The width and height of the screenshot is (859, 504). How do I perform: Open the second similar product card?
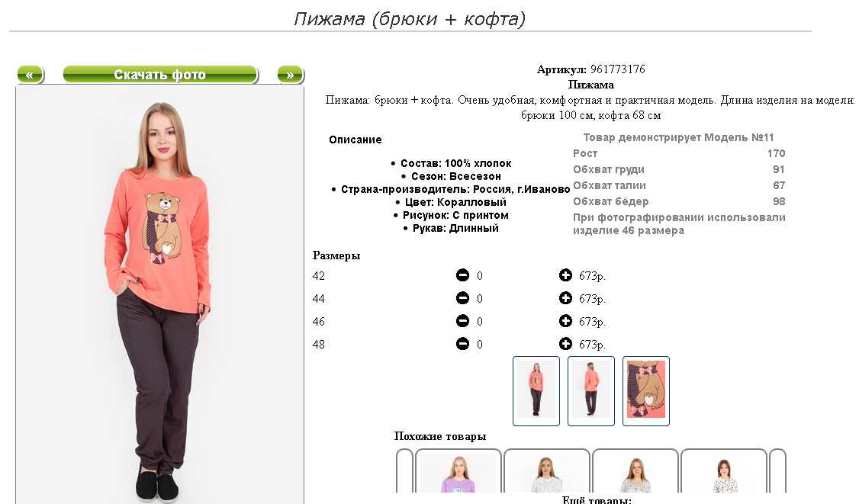coord(547,470)
